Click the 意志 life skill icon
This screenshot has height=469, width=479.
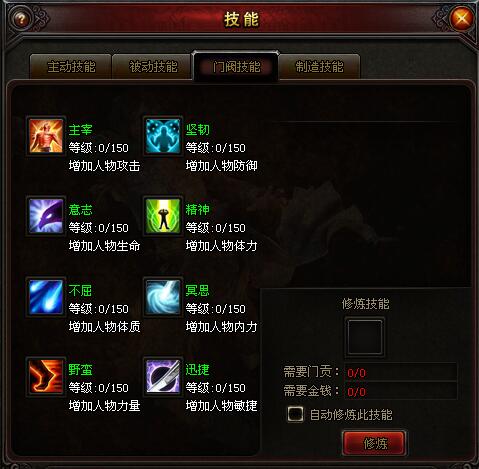click(46, 216)
